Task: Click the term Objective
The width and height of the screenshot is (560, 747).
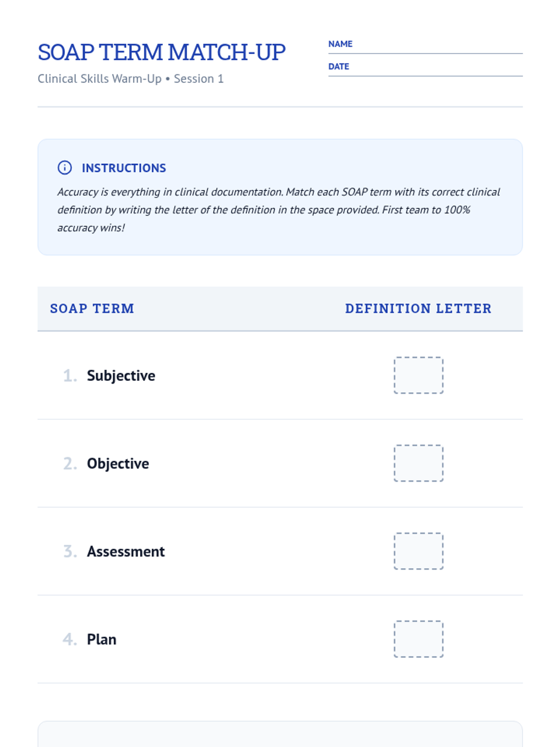Action: pos(118,464)
